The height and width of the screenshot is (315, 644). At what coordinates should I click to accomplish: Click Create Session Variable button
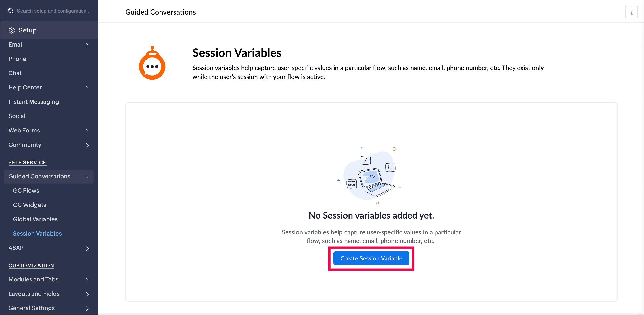tap(371, 258)
